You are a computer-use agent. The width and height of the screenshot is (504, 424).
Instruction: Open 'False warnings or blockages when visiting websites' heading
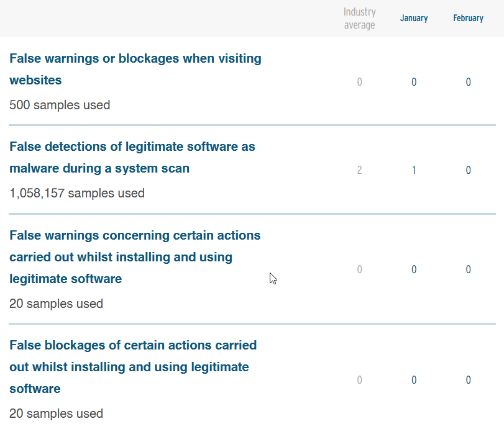(x=135, y=70)
